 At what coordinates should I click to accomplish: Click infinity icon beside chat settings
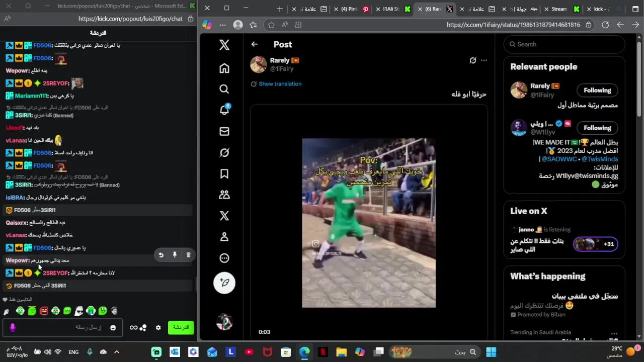coord(133,328)
